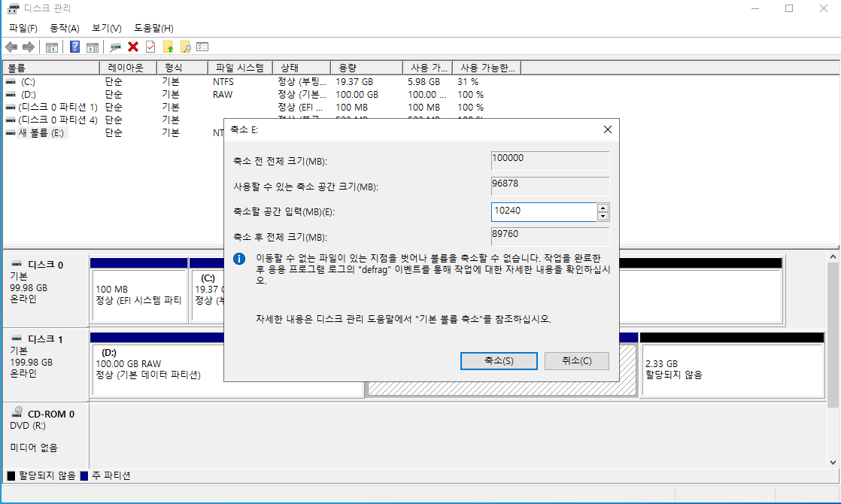Select the (디스크 0 파티션 1) row

[x=58, y=108]
